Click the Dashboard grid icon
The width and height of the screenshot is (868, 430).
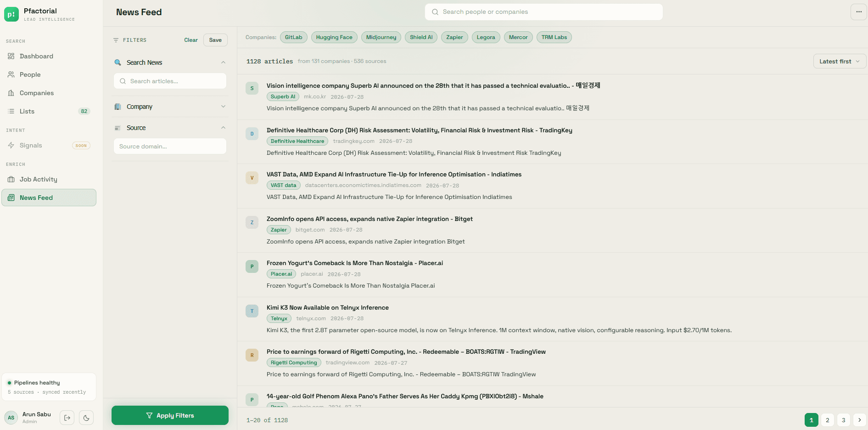tap(11, 56)
